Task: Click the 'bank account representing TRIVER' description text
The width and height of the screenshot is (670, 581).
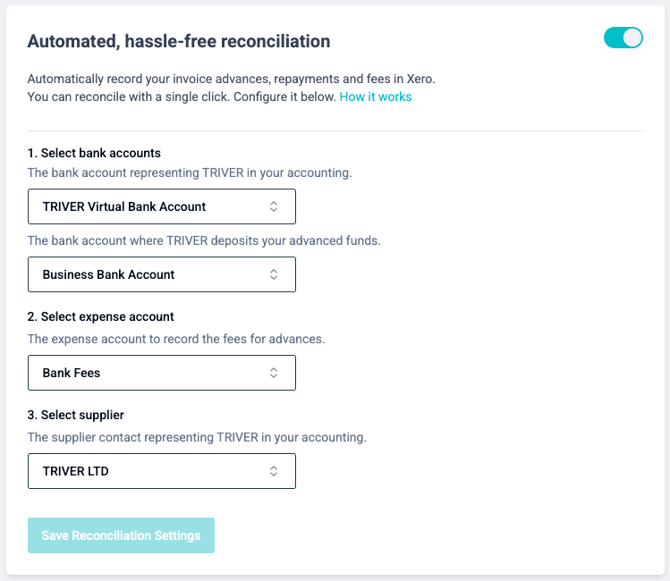Action: point(189,173)
